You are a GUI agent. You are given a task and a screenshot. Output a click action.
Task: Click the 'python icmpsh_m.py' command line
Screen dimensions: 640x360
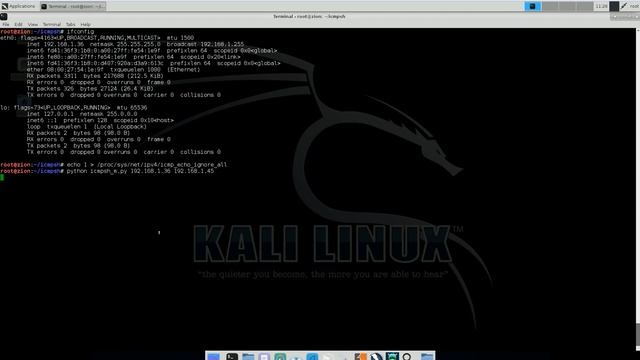click(x=107, y=171)
